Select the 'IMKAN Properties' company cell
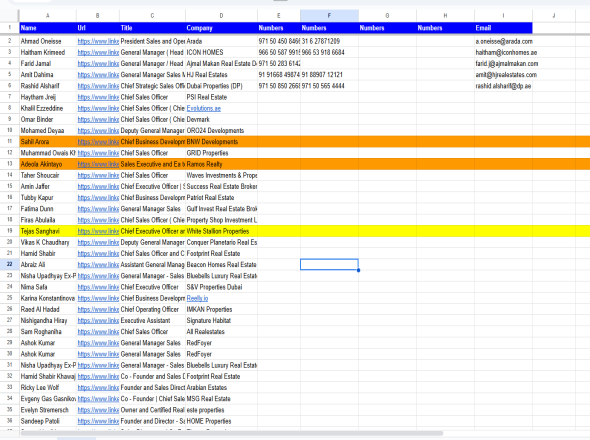The height and width of the screenshot is (440, 590). coord(221,309)
